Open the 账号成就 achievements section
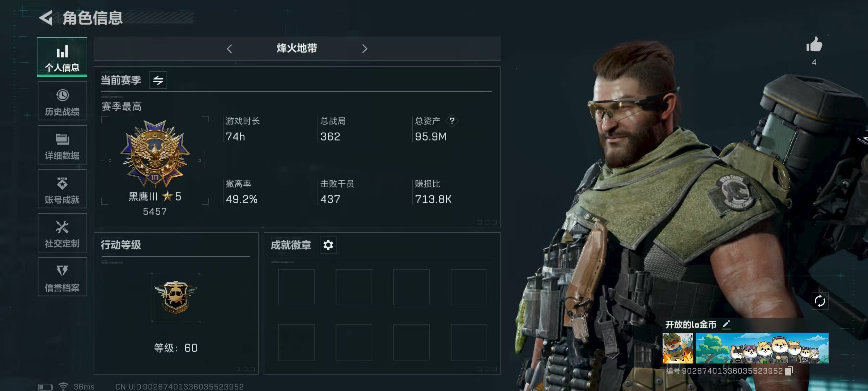This screenshot has height=391, width=868. click(62, 189)
